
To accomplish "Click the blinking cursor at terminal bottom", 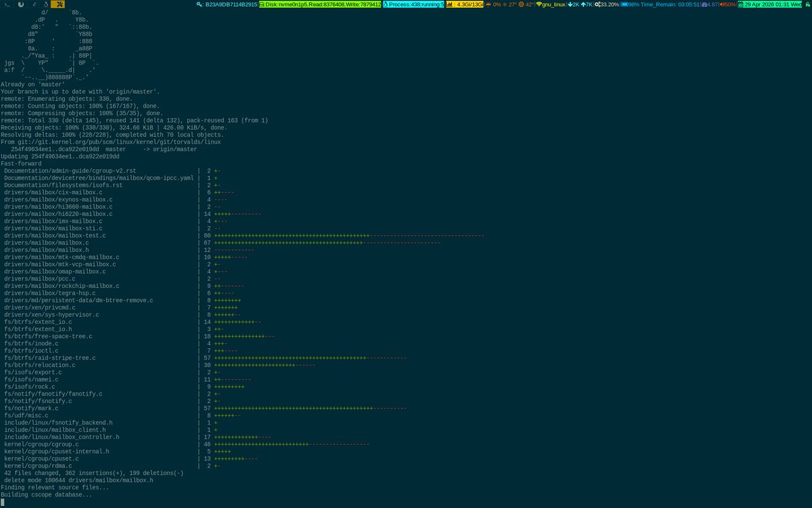I will [x=3, y=501].
